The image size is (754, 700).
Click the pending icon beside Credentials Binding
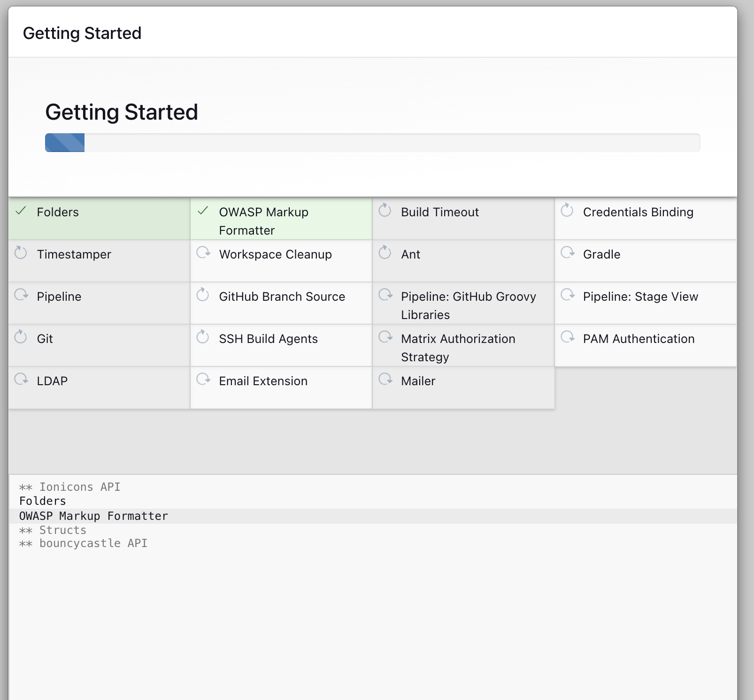(x=567, y=210)
